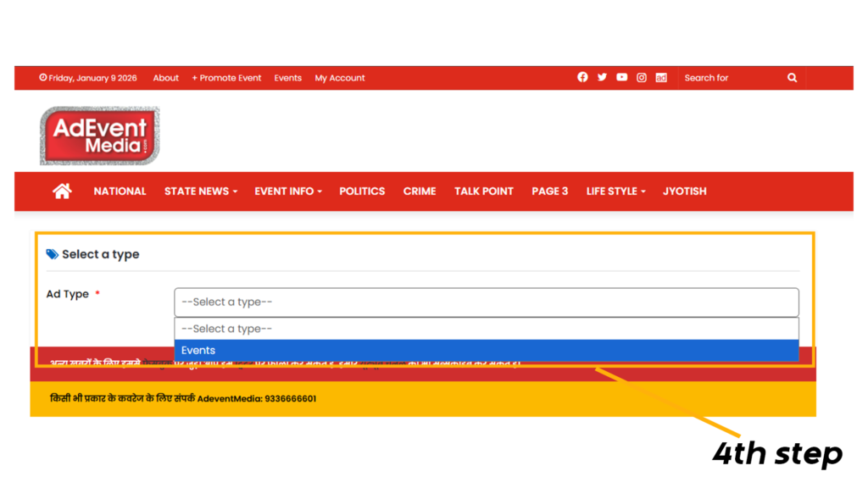Expand the STATE NEWS dropdown menu
868x488 pixels.
point(200,191)
